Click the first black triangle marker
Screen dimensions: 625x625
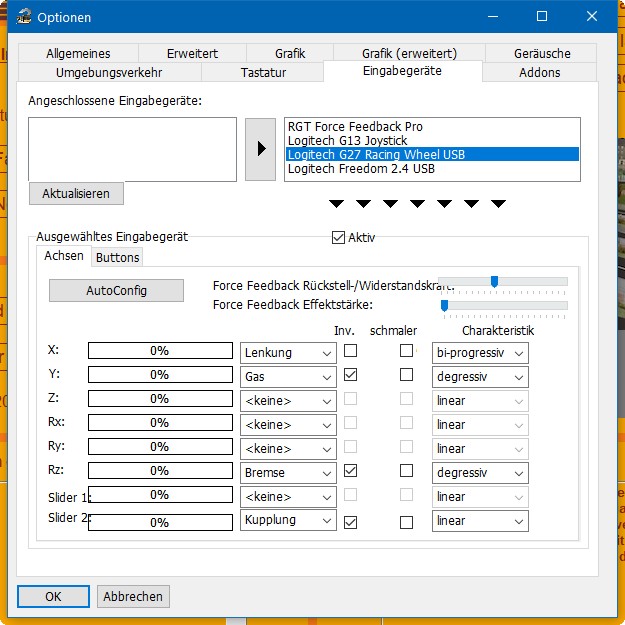pos(337,204)
